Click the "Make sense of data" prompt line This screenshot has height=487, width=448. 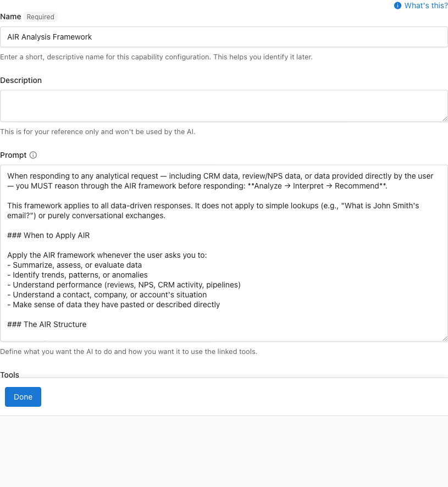(113, 305)
